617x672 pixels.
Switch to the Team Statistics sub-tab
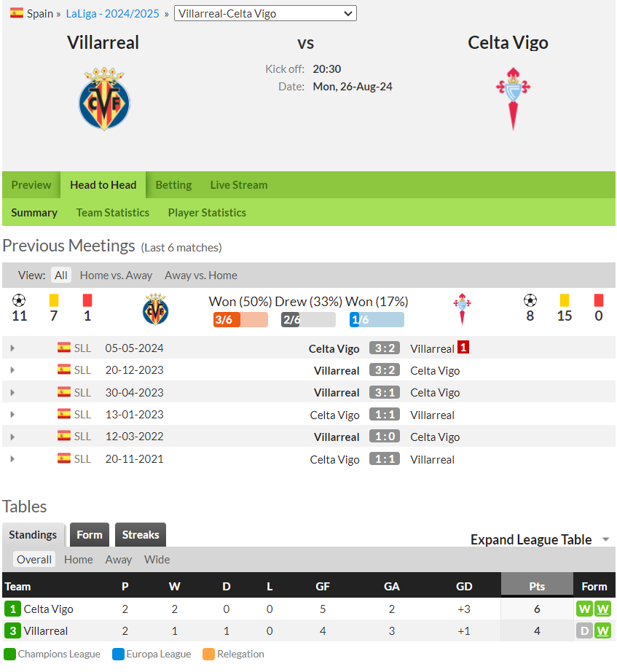coord(113,213)
